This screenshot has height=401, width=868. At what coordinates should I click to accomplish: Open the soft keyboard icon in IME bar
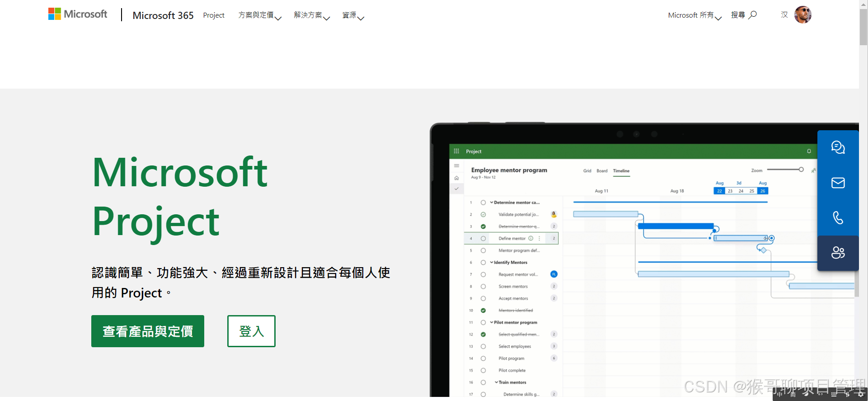[x=834, y=394]
